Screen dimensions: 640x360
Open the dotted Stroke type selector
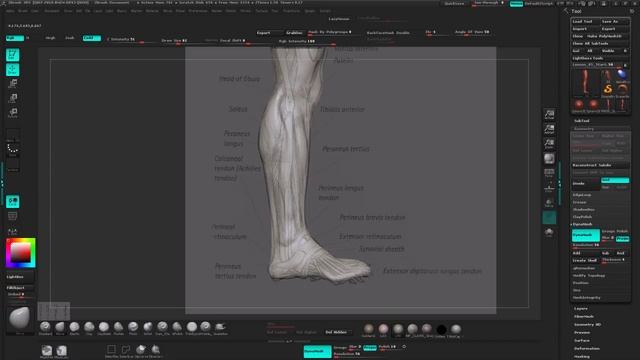[x=13, y=149]
